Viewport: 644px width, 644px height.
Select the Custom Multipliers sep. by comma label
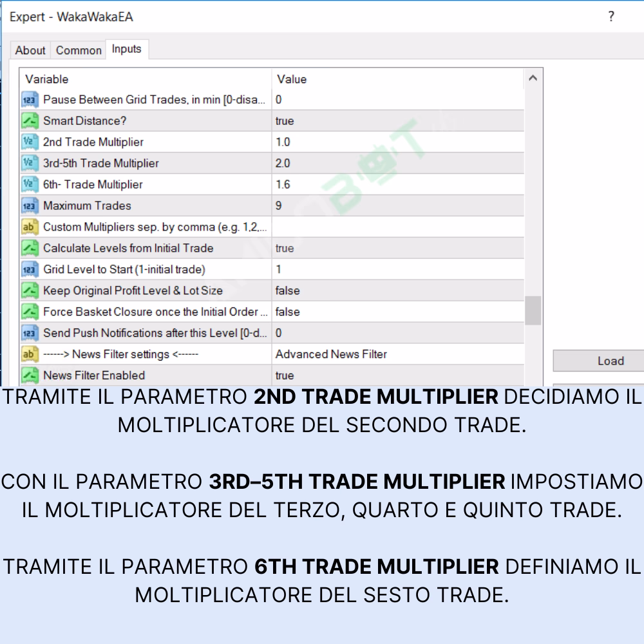click(x=155, y=227)
